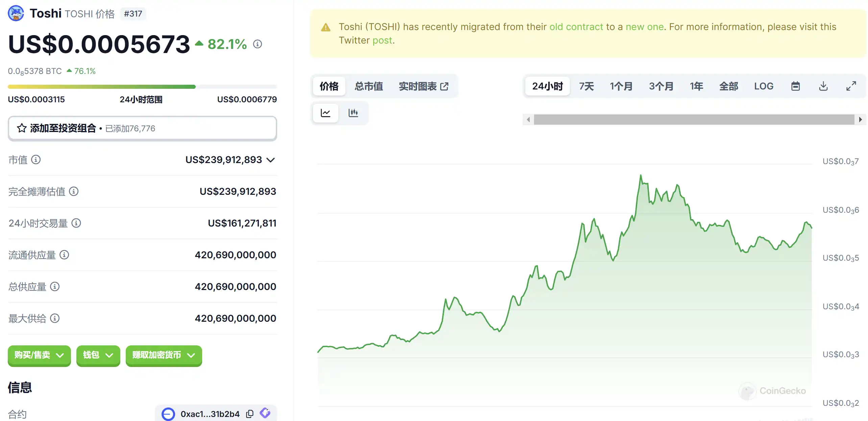Expand the market cap value chevron
The height and width of the screenshot is (421, 868).
271,160
